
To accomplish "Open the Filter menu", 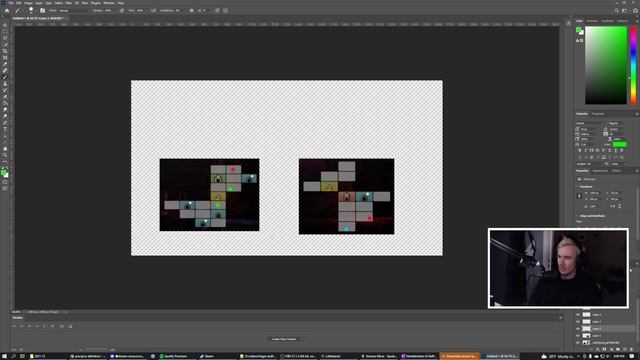I will pyautogui.click(x=69, y=3).
